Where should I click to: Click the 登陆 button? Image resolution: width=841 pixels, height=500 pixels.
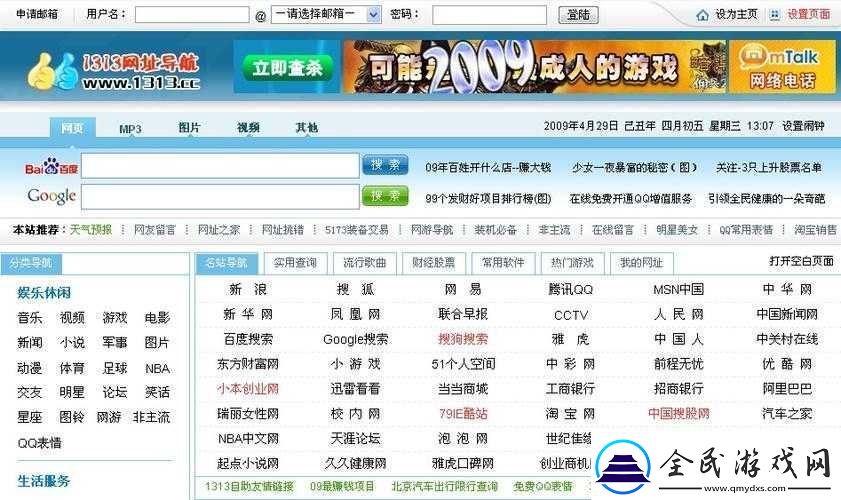(x=578, y=15)
